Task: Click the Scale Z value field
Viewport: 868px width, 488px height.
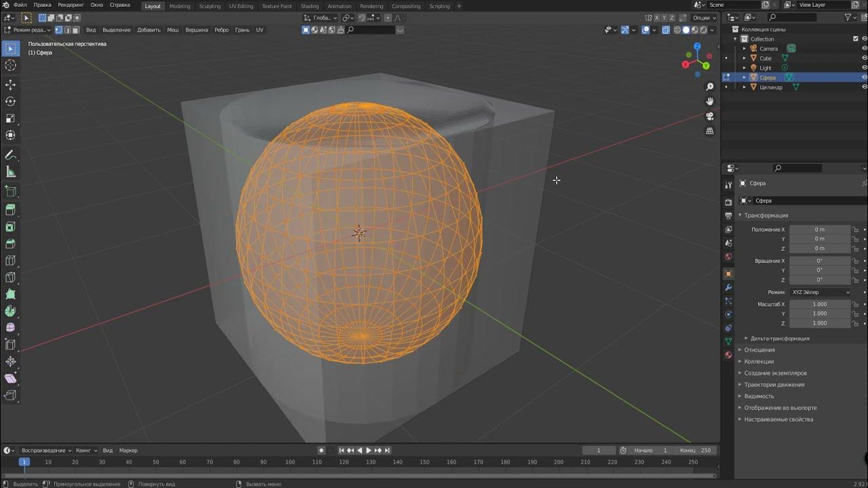Action: (820, 323)
